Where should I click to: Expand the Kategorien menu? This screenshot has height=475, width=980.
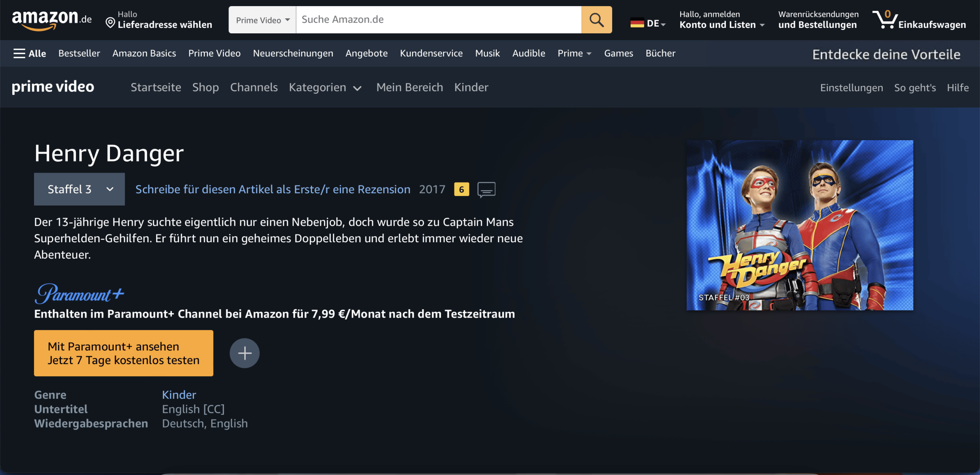click(x=325, y=88)
